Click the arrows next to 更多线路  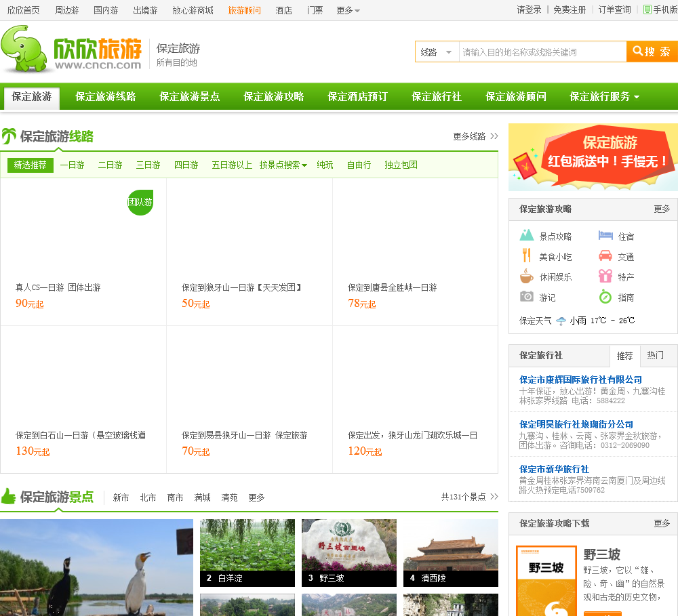[494, 136]
